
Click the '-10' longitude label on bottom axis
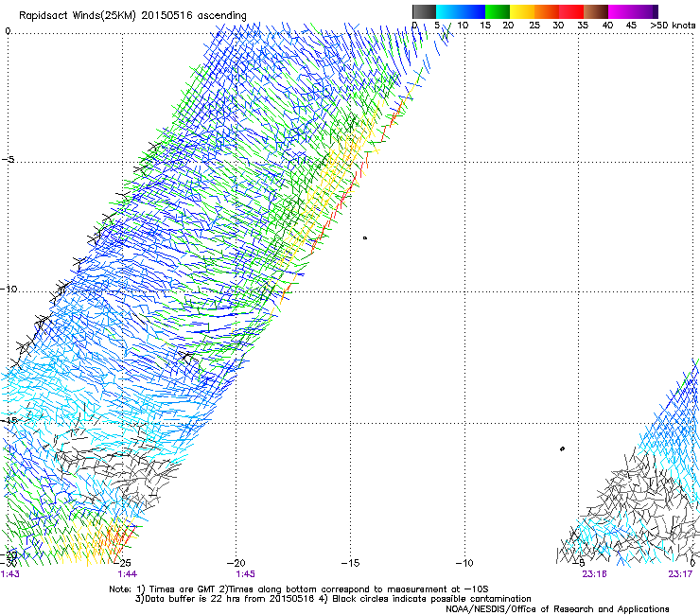[464, 563]
